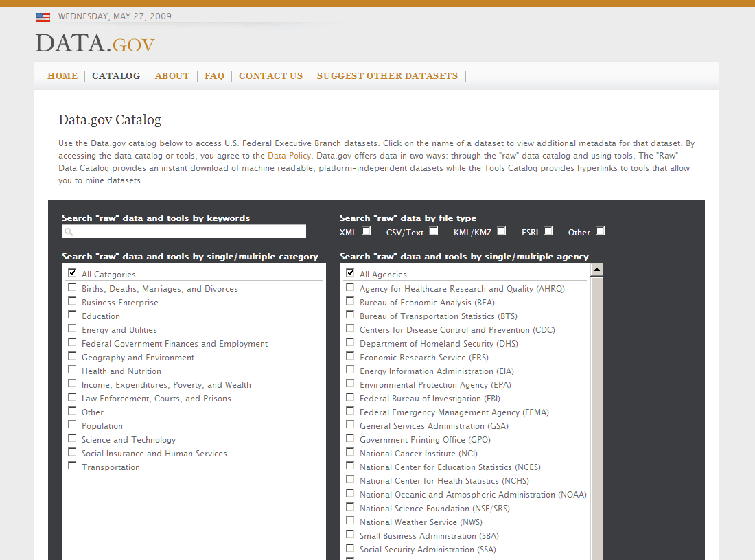755x560 pixels.
Task: Check Energy Information Administration (EIA)
Action: coord(351,370)
